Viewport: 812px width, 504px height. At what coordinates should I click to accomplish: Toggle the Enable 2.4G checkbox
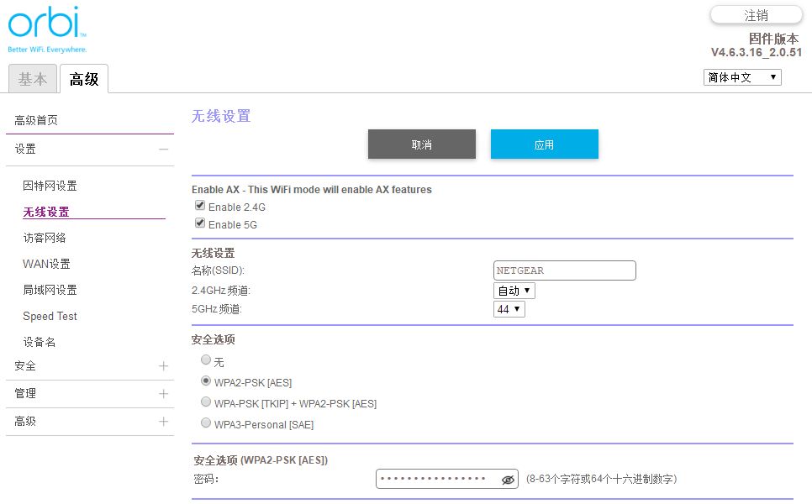(x=200, y=206)
